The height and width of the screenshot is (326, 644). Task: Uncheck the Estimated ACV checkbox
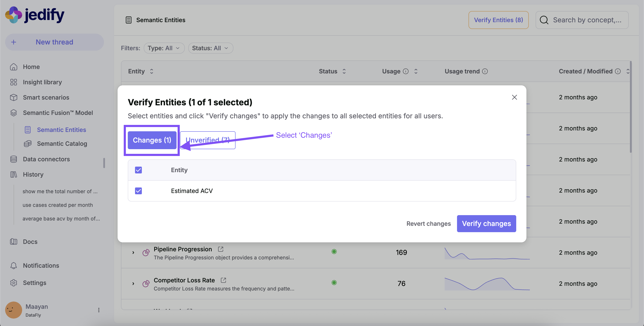click(x=138, y=191)
